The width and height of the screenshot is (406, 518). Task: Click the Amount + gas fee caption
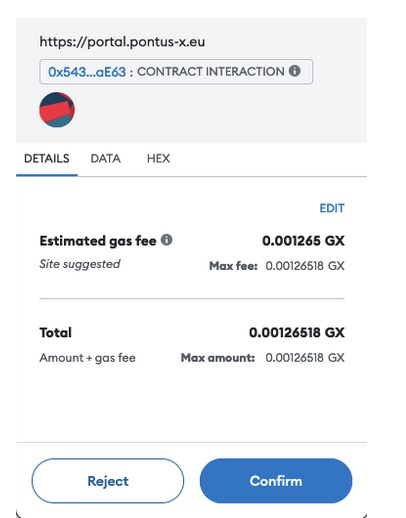pyautogui.click(x=87, y=358)
